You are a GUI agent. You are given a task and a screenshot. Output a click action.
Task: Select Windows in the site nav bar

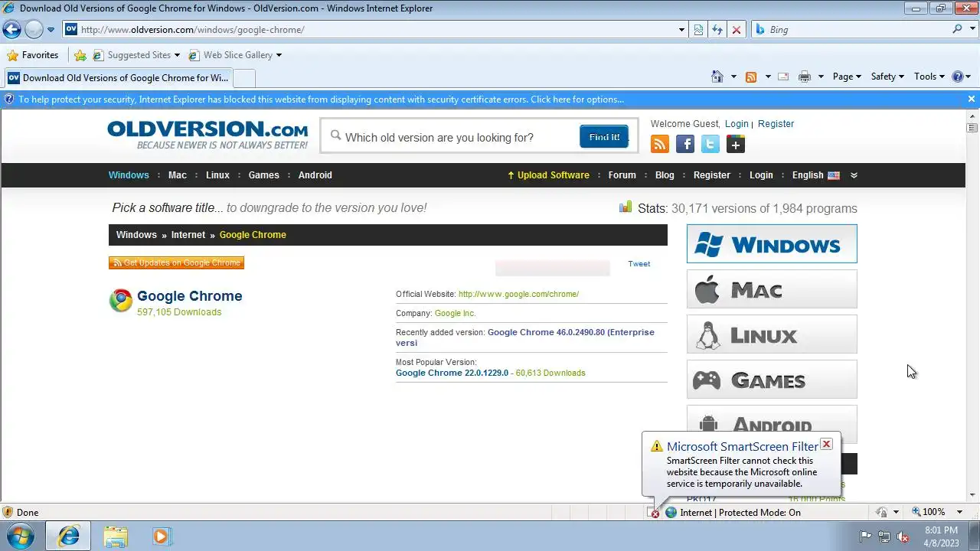tap(129, 175)
